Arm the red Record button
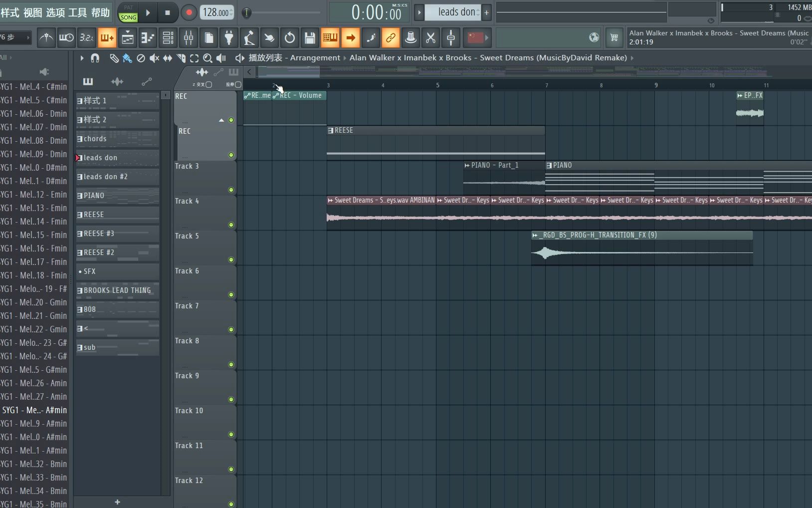Image resolution: width=812 pixels, height=508 pixels. click(189, 12)
